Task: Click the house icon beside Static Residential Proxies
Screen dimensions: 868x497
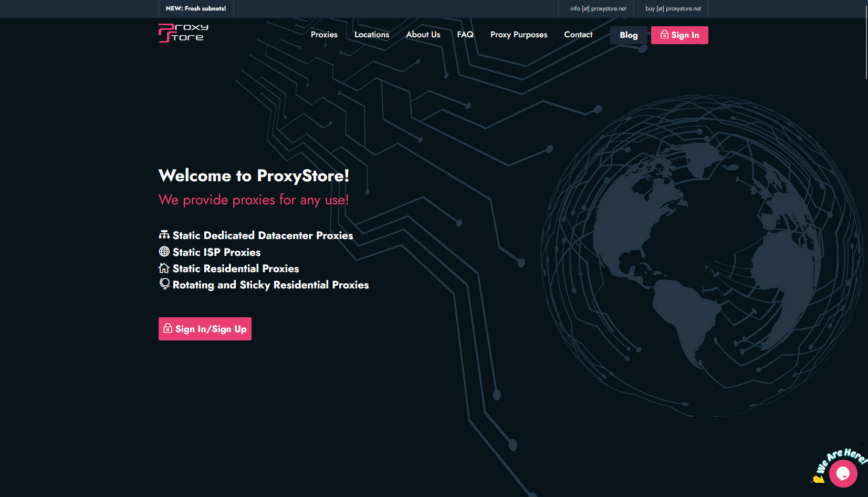Action: 164,268
